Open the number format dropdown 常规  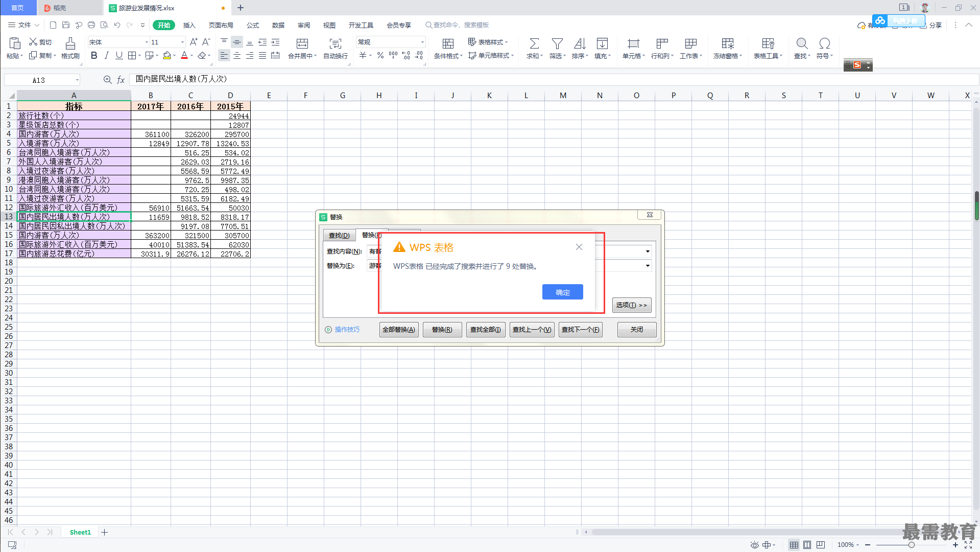click(x=422, y=42)
